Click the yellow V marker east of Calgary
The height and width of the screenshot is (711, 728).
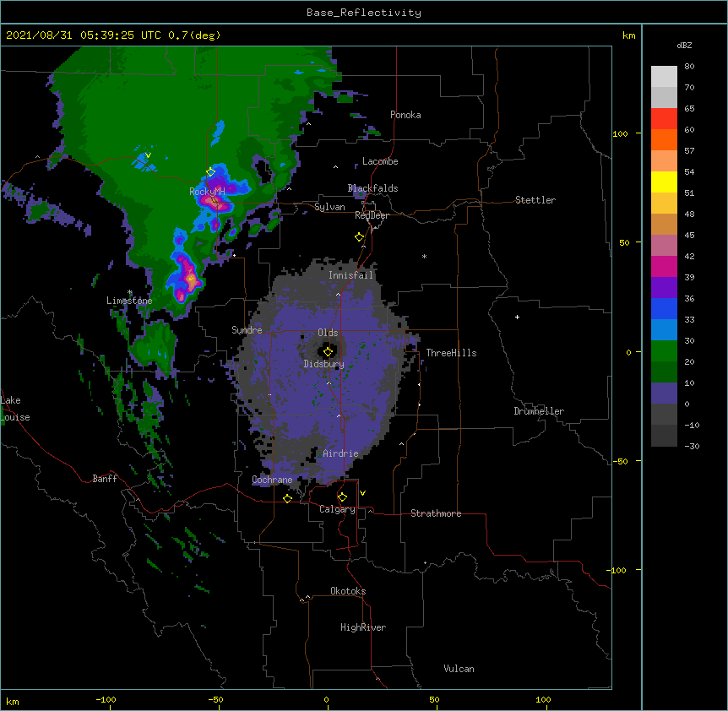[362, 493]
